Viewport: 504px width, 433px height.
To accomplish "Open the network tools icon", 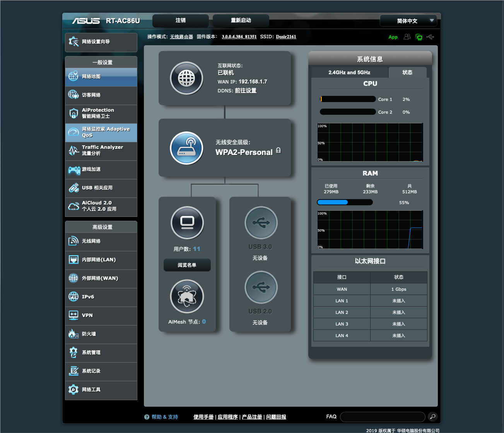I will coord(73,389).
